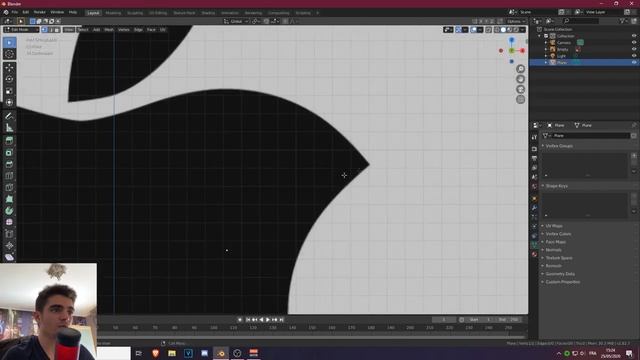The width and height of the screenshot is (640, 360).
Task: Expand the Camera tree item
Action: tap(546, 42)
